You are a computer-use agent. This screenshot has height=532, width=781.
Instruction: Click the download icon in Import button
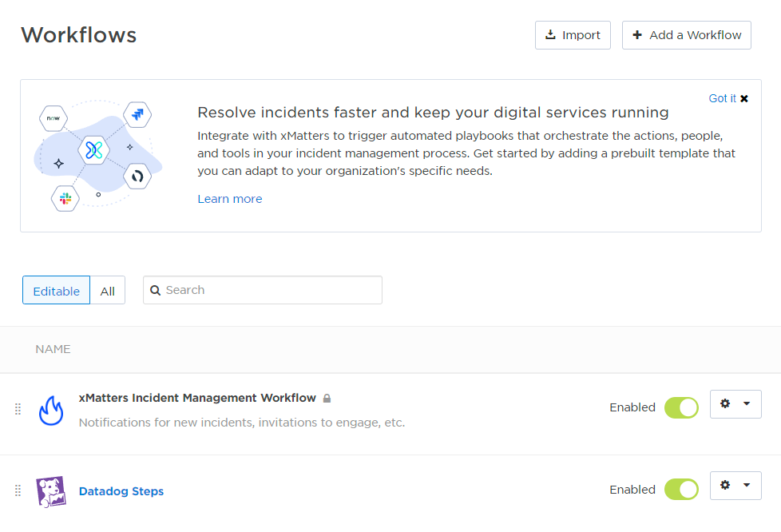pos(550,34)
